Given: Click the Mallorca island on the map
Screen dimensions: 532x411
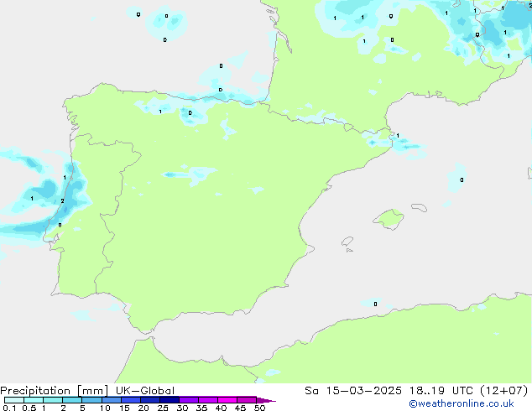Looking at the screenshot, I should click(389, 219).
